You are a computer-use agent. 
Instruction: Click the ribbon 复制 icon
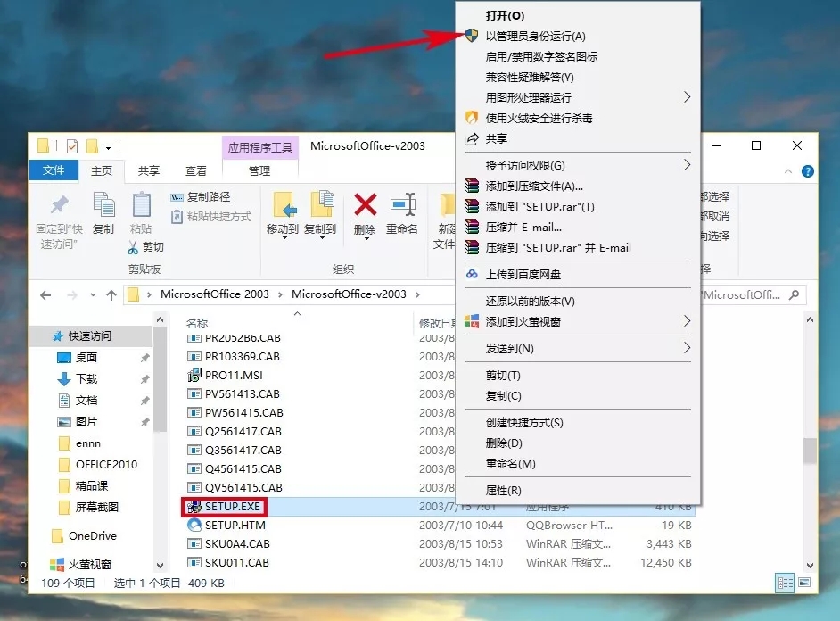coord(103,204)
